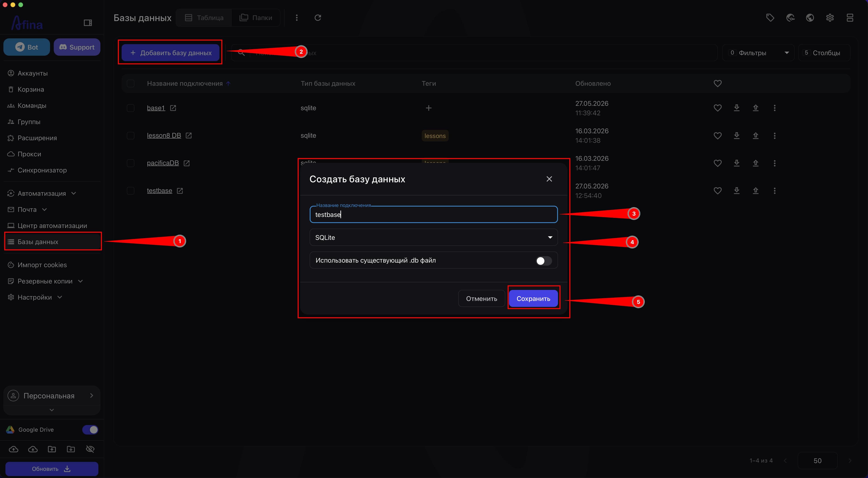Click the lessons tag on lesson8 DB
The height and width of the screenshot is (478, 868).
435,136
